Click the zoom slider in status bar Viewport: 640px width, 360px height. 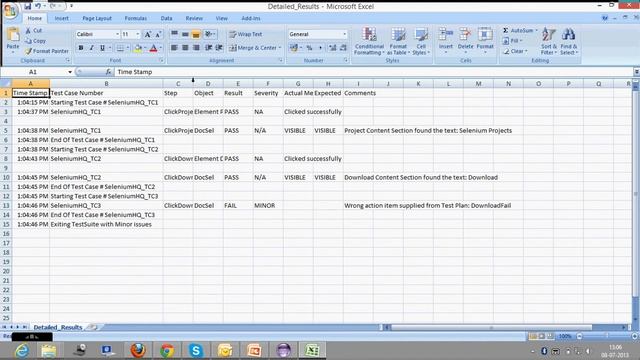click(607, 336)
